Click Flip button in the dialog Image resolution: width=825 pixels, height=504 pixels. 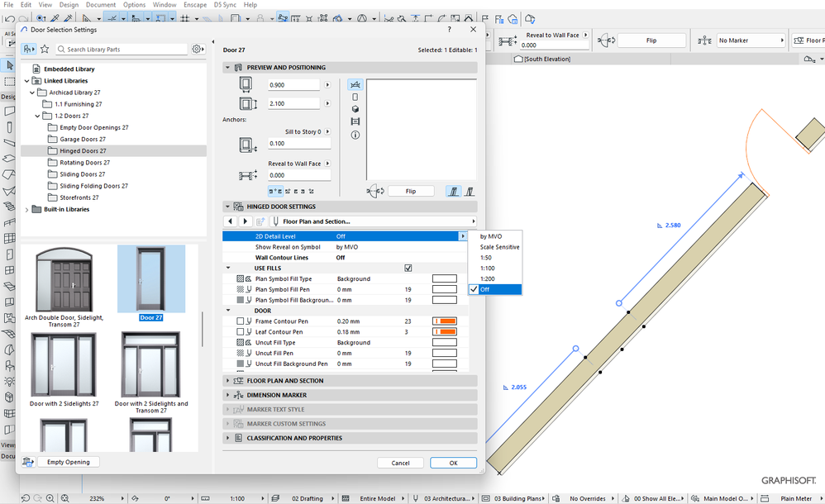point(411,192)
